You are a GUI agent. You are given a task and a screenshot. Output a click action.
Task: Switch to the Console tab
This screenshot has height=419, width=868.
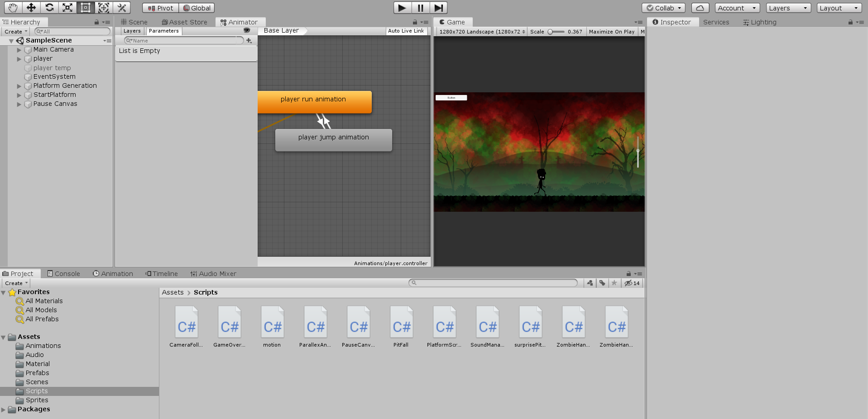63,273
